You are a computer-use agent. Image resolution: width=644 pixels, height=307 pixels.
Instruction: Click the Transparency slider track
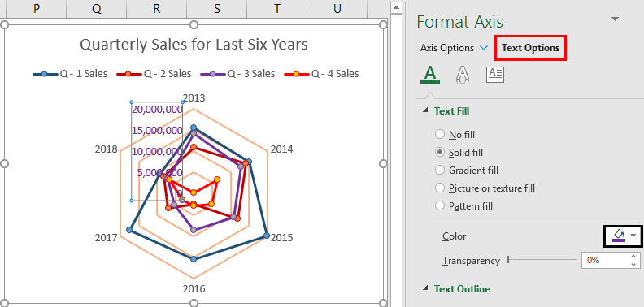coord(542,259)
